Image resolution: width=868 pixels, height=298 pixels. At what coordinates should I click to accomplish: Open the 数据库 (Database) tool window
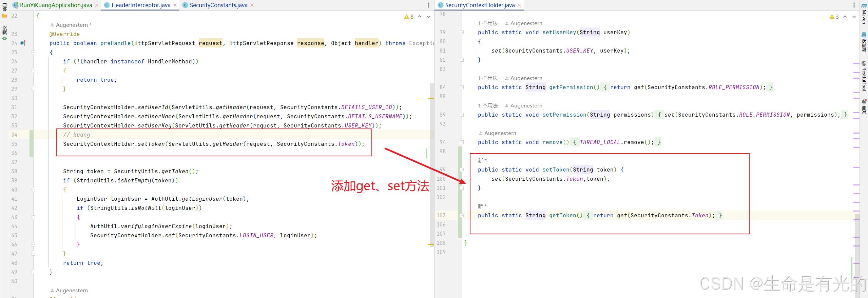864,42
